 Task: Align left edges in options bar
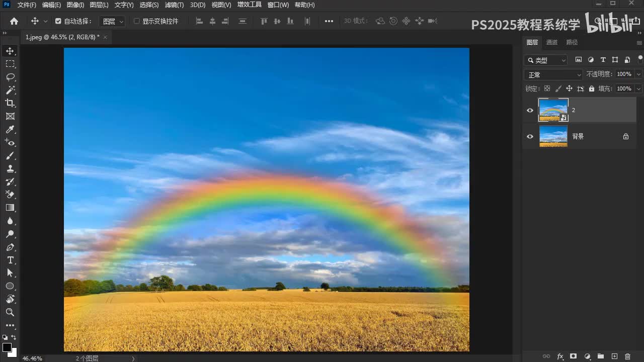coord(199,21)
